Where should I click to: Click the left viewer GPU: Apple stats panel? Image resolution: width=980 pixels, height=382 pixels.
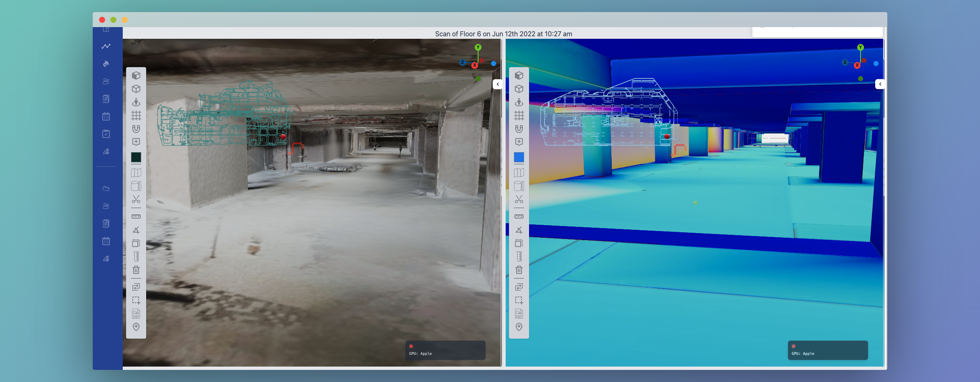445,350
